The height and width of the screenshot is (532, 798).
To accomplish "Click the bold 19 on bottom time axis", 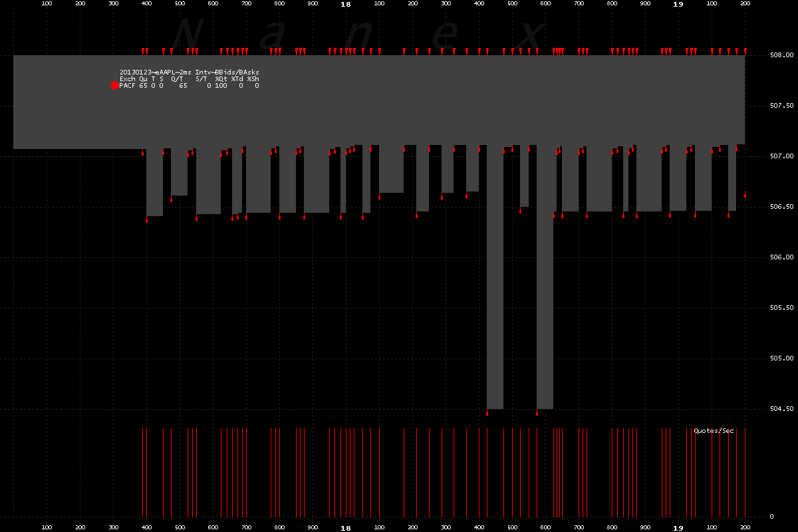I will (x=678, y=528).
